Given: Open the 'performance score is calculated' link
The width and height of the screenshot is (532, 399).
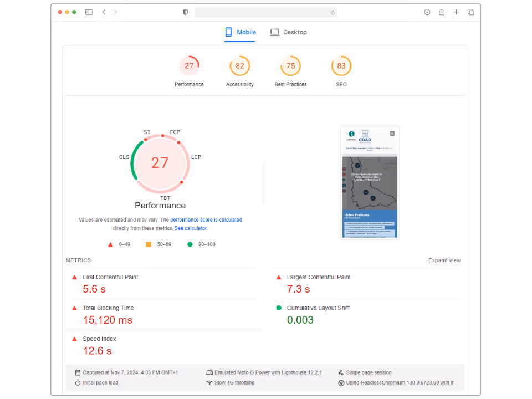Looking at the screenshot, I should click(x=206, y=220).
